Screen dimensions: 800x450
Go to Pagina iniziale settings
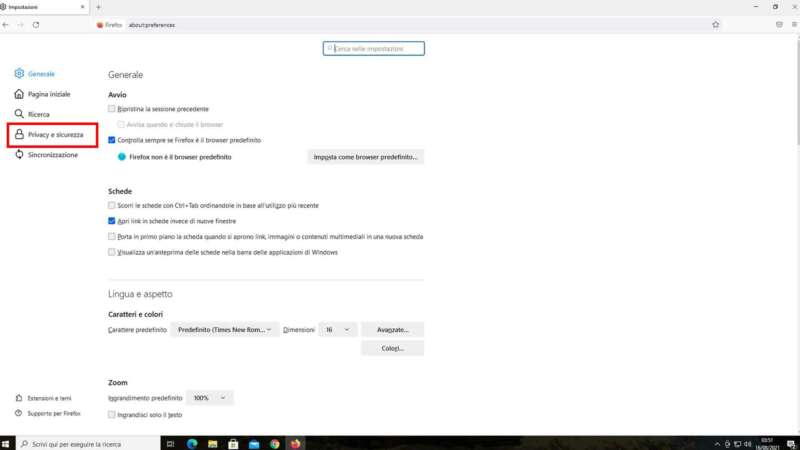[49, 94]
